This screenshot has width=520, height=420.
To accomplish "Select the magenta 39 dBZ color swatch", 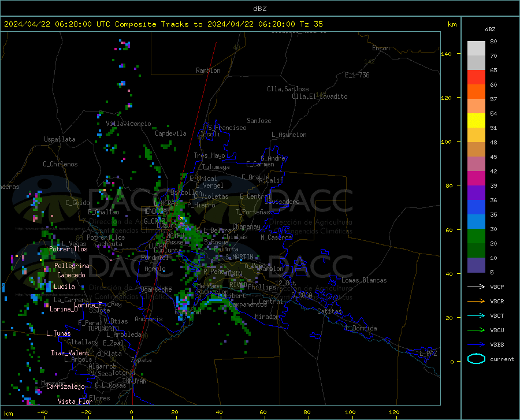I will click(x=476, y=179).
